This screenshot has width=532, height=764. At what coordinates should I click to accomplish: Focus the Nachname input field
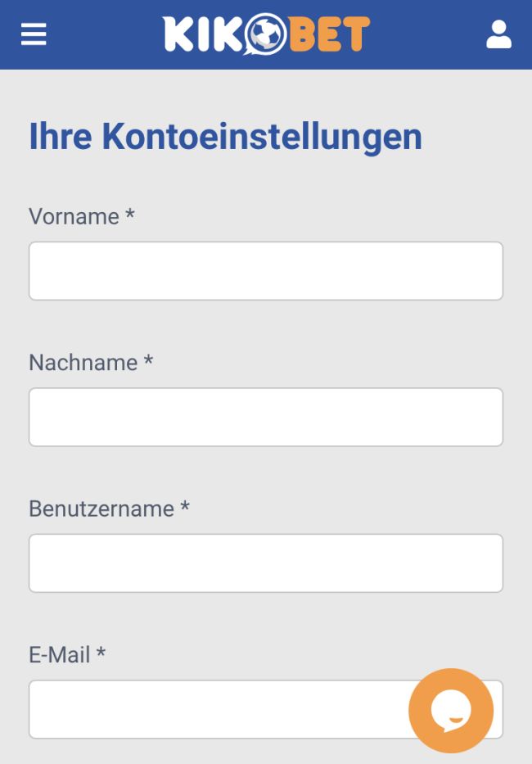pos(265,417)
